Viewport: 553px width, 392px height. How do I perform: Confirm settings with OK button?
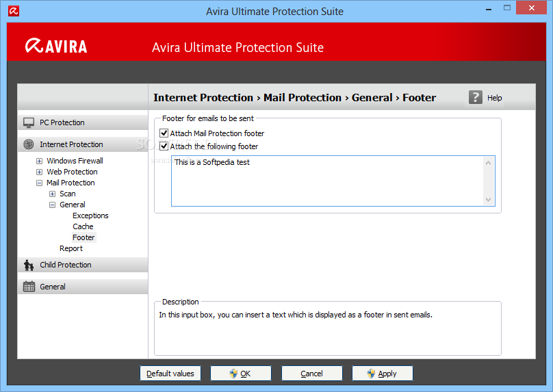[241, 374]
